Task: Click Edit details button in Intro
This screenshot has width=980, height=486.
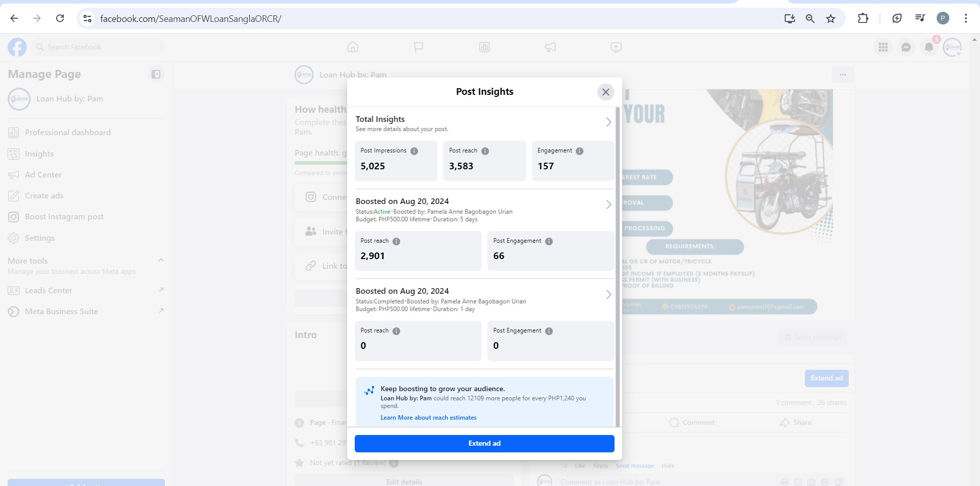Action: tap(404, 482)
